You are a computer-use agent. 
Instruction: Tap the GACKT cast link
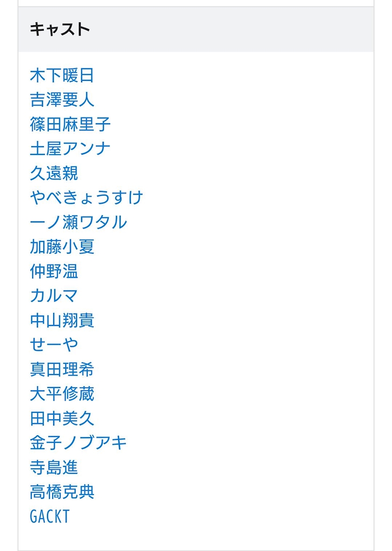50,516
